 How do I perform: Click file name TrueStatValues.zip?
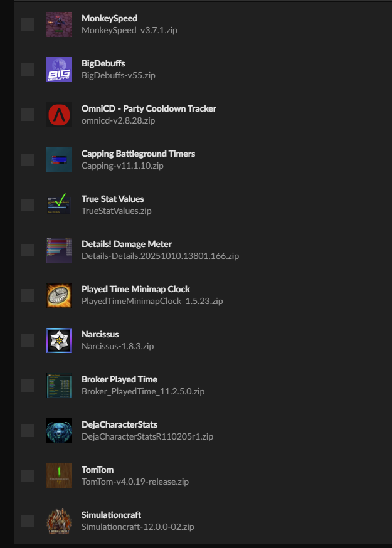117,211
